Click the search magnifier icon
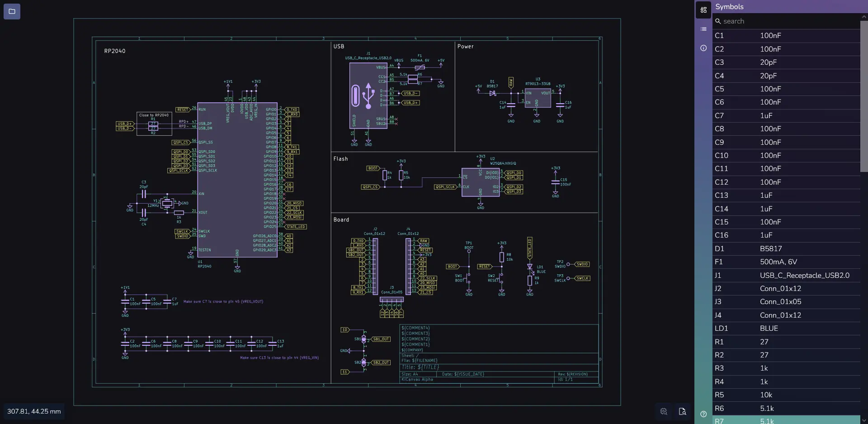Image resolution: width=868 pixels, height=424 pixels. 718,21
